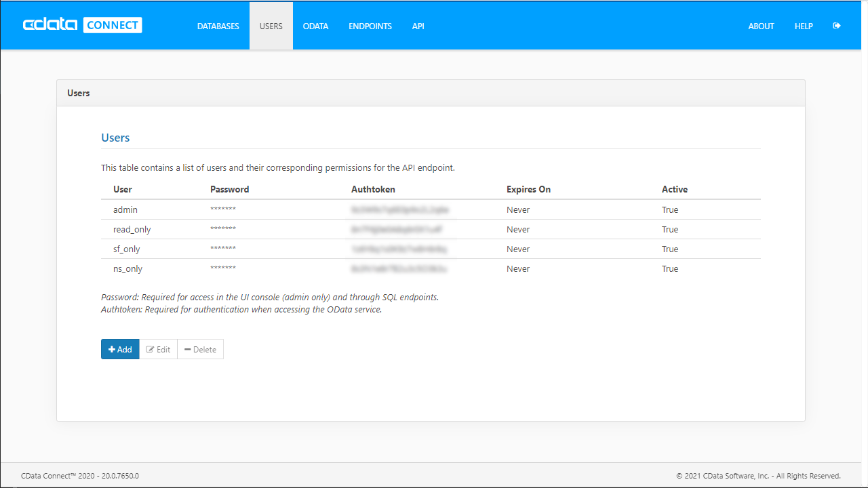Go to the OData tab
The width and height of the screenshot is (868, 488).
[x=315, y=26]
